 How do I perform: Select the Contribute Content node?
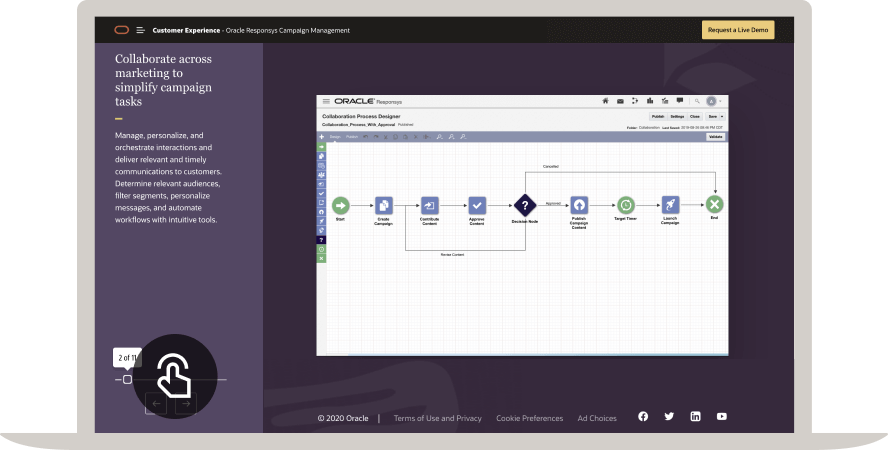tap(430, 204)
